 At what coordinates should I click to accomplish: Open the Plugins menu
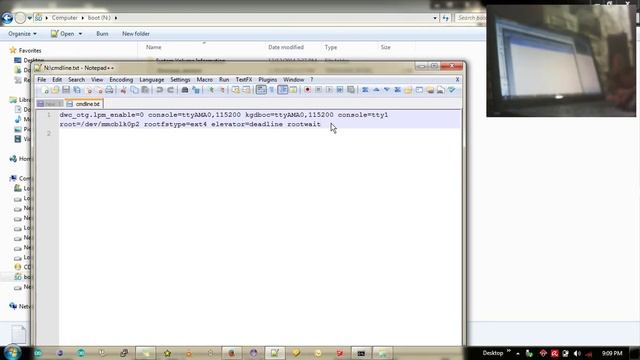(268, 80)
